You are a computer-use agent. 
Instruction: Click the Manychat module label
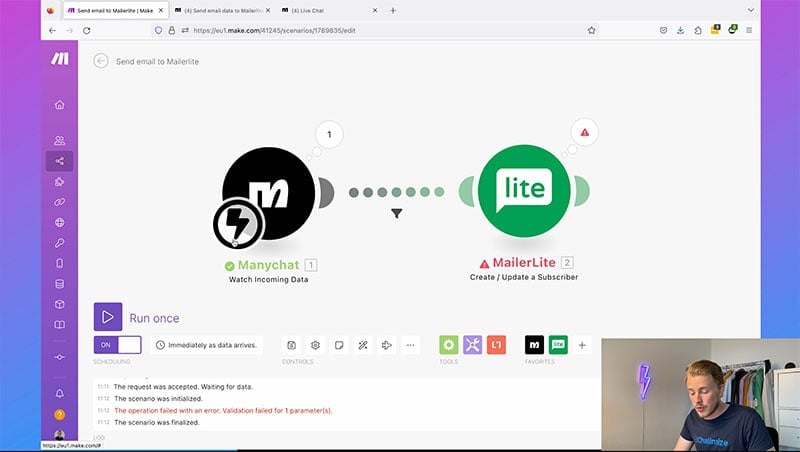(268, 265)
